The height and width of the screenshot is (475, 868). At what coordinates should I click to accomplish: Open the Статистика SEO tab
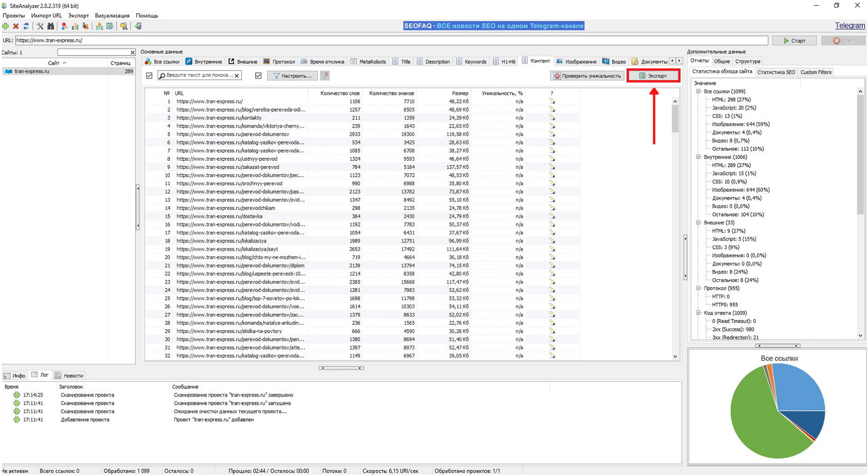776,72
